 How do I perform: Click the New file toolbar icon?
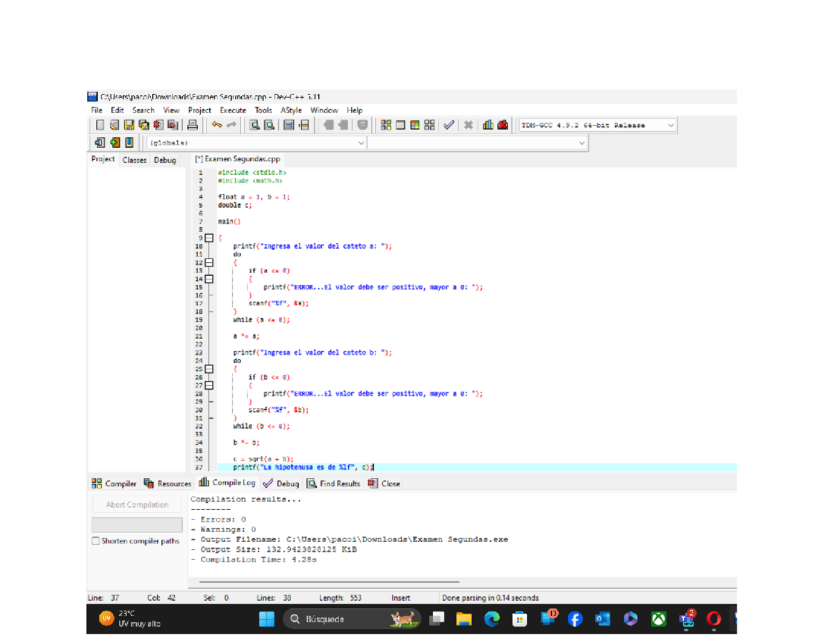[x=101, y=125]
